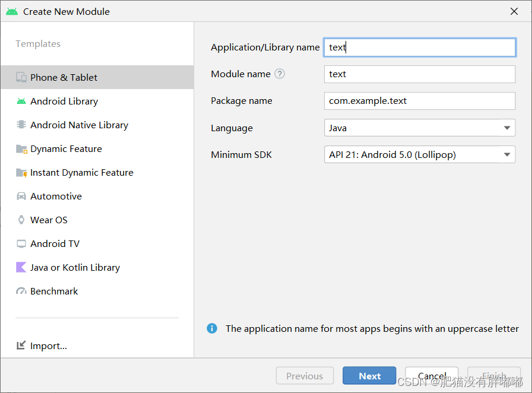The height and width of the screenshot is (393, 532).
Task: Click Import... in the templates panel
Action: coord(48,346)
